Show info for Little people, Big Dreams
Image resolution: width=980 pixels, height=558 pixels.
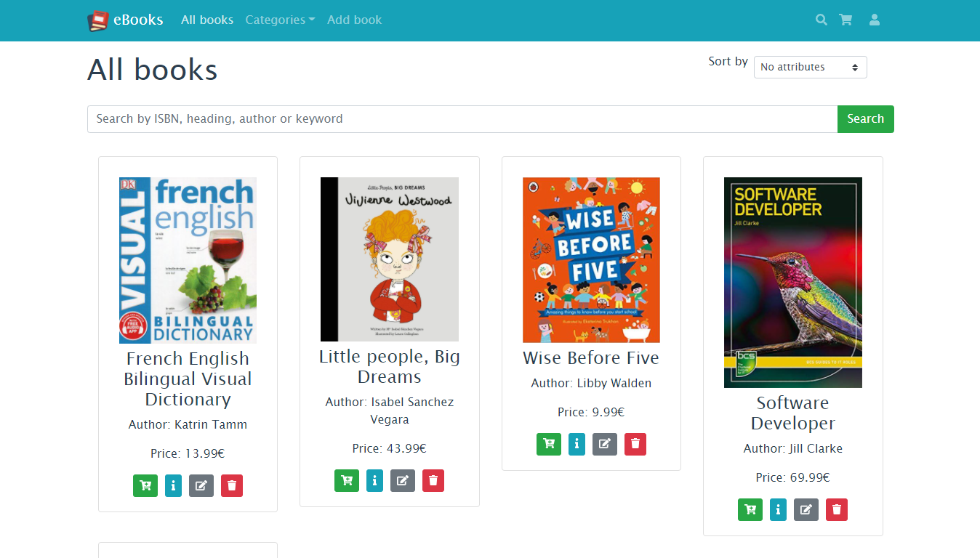tap(374, 480)
